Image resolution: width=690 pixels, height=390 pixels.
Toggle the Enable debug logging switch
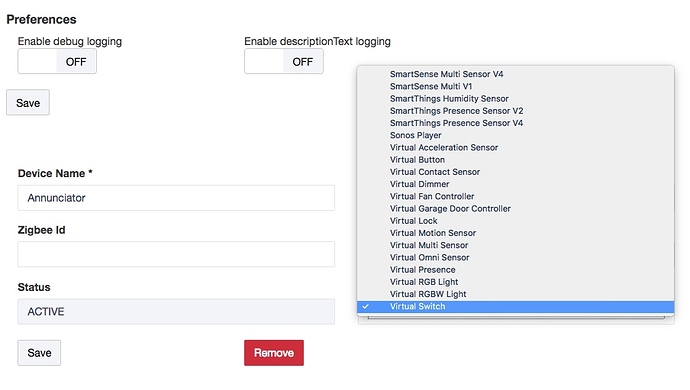pos(57,62)
